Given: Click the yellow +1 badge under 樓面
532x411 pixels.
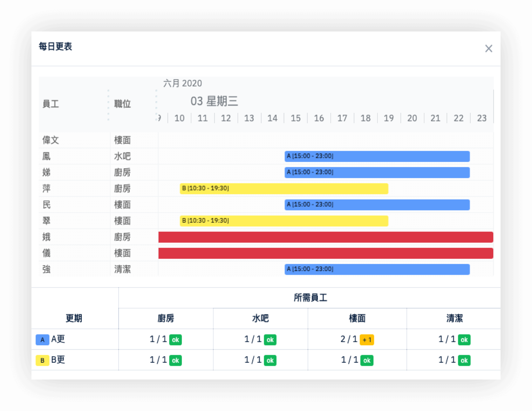Looking at the screenshot, I should 367,339.
